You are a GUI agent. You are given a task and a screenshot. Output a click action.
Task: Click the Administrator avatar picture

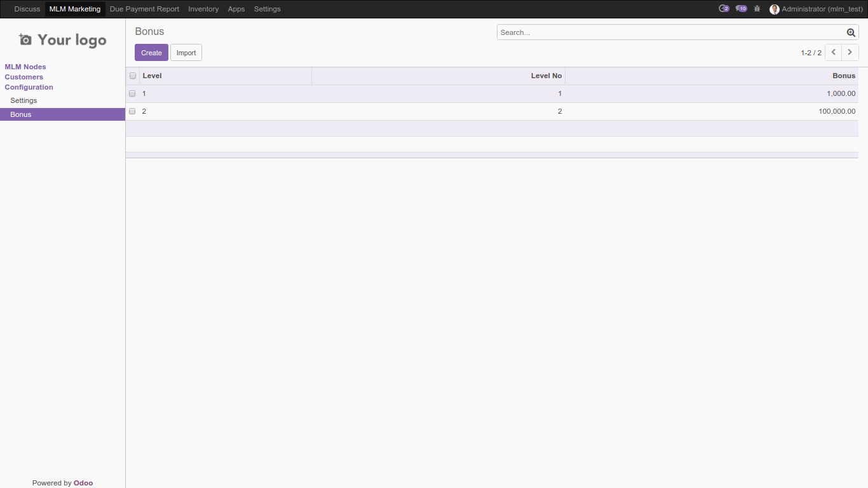point(774,9)
